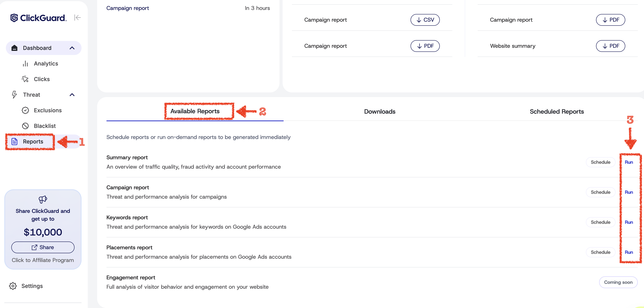The width and height of the screenshot is (644, 308).
Task: Click the ClickGuard shield logo
Action: coord(14,18)
